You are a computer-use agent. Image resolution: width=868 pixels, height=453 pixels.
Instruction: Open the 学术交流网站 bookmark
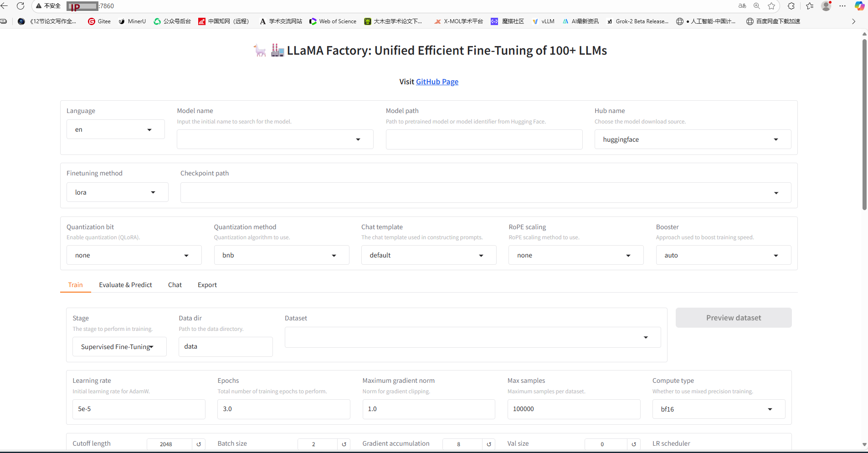point(281,21)
